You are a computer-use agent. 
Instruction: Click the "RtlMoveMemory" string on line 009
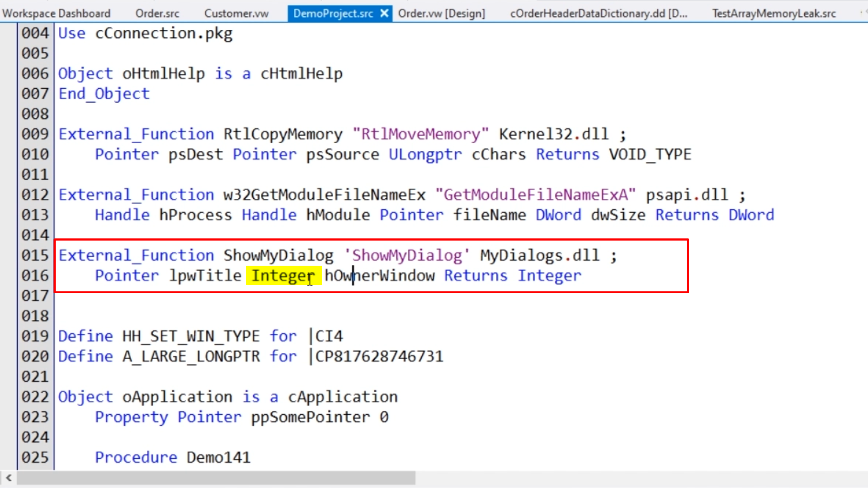[x=420, y=134]
